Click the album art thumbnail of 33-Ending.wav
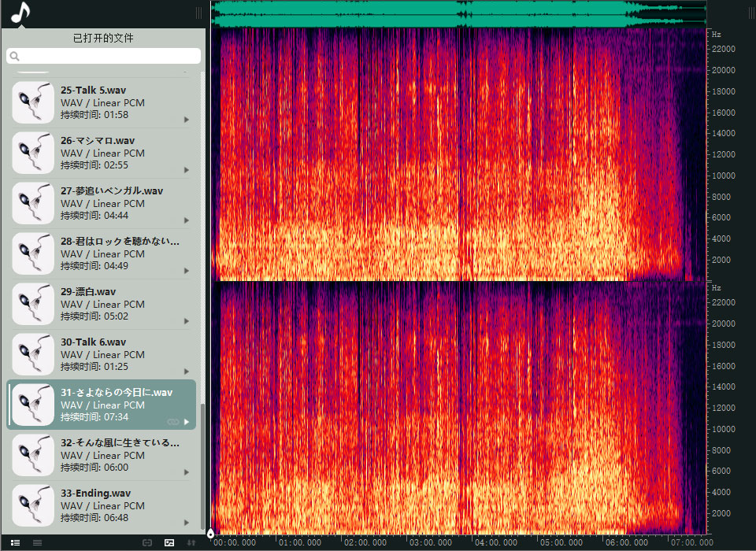The image size is (756, 551). pyautogui.click(x=33, y=505)
